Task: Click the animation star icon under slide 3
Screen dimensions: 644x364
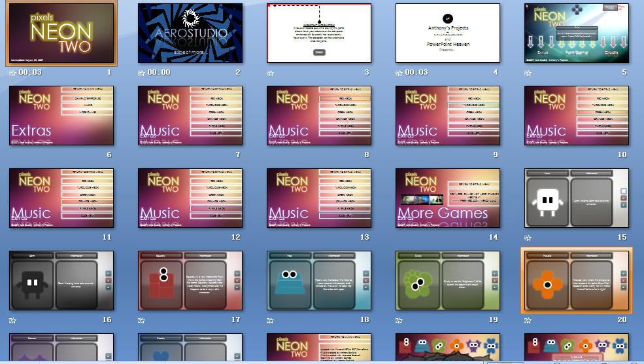Action: (270, 73)
